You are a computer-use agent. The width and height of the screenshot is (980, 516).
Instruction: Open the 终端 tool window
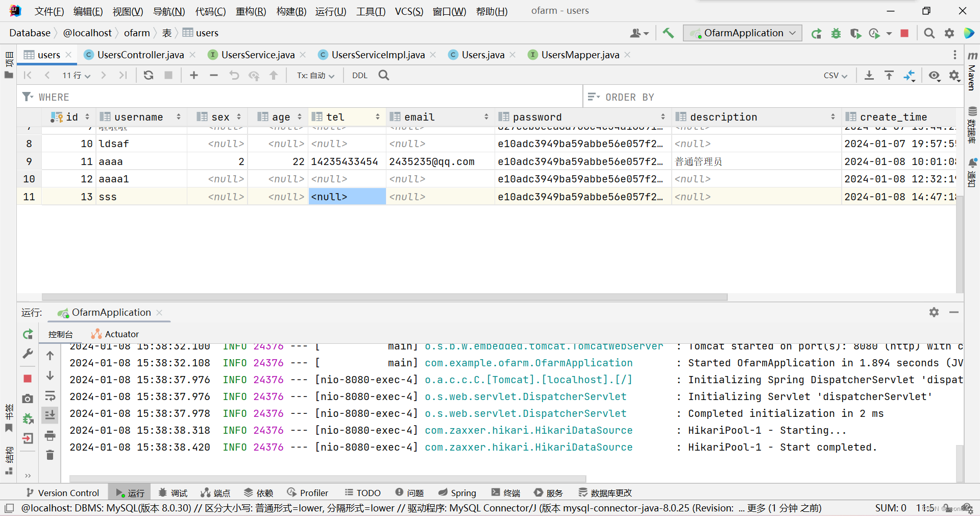(x=505, y=492)
